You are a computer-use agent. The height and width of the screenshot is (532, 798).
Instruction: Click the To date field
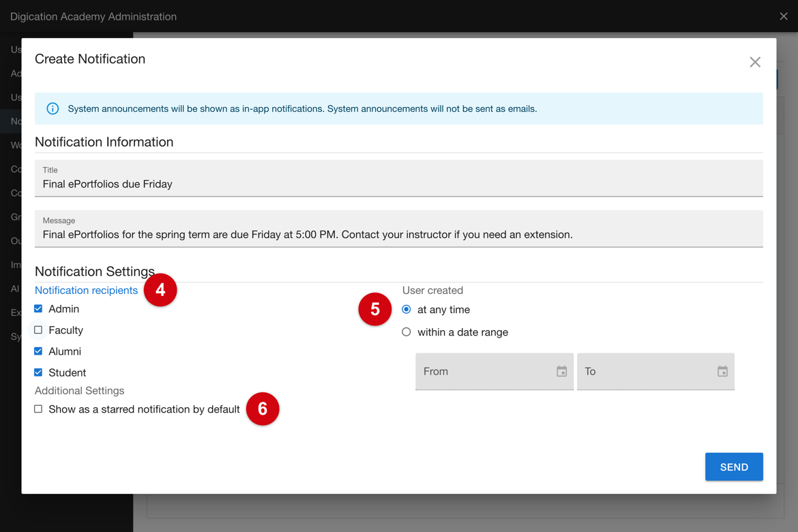(655, 372)
